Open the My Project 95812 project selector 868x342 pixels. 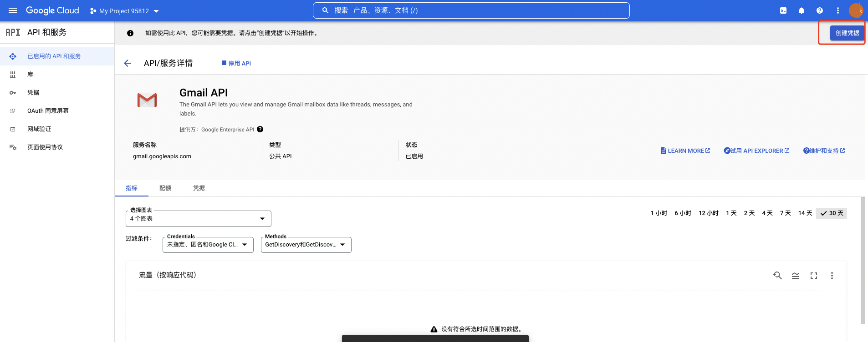[125, 11]
